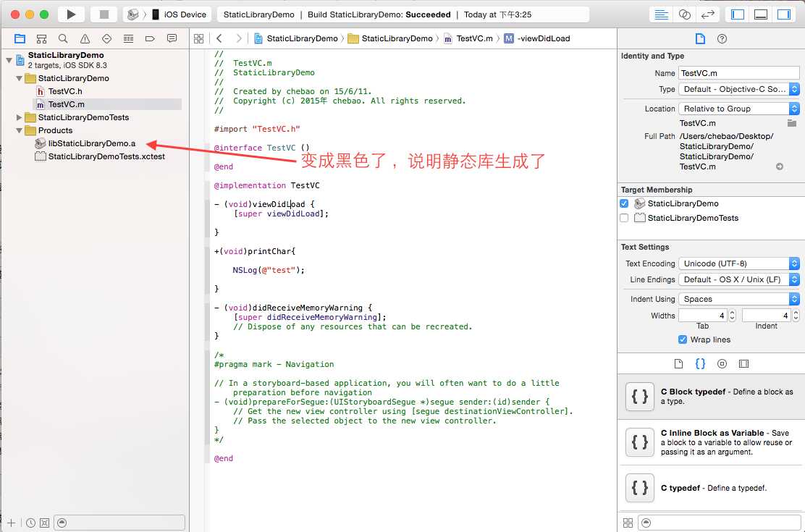Open the Test navigator
805x532 pixels.
pos(107,38)
